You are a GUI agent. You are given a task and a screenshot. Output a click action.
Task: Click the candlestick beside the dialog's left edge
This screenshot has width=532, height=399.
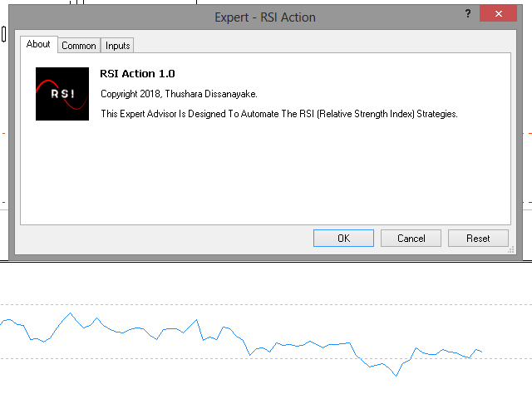pyautogui.click(x=3, y=34)
